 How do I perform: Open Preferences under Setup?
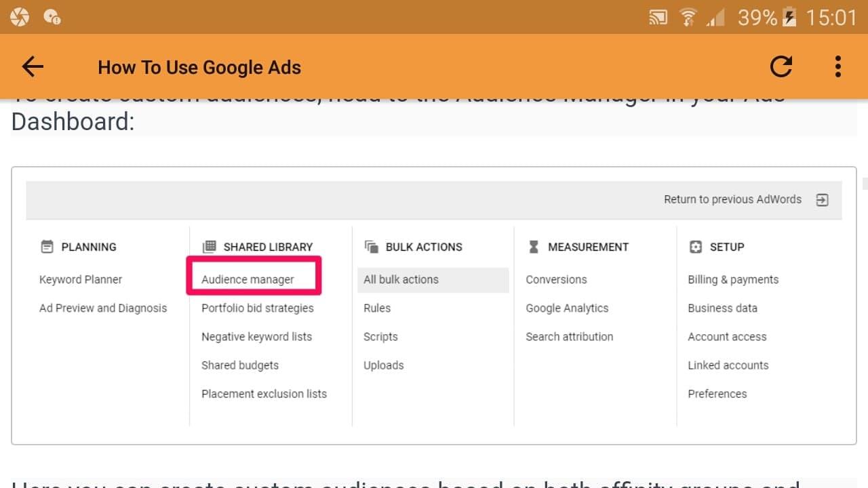717,393
